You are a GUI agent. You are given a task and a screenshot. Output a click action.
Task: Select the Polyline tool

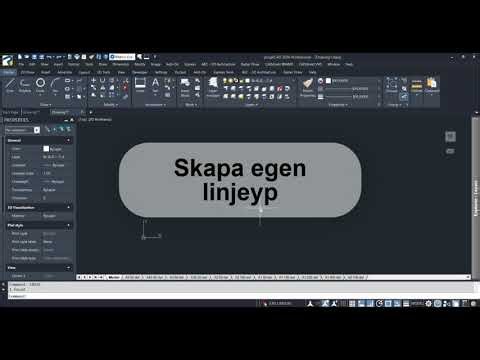click(x=25, y=85)
